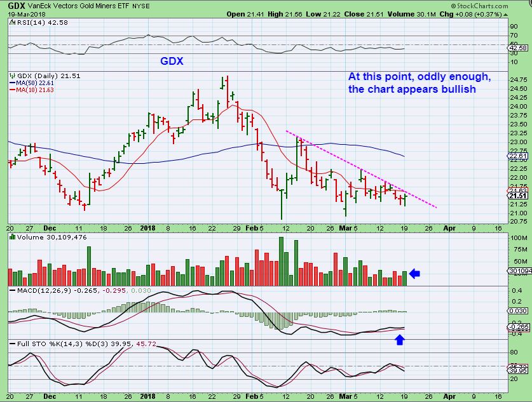Click the High 21.56 value

(x=285, y=14)
